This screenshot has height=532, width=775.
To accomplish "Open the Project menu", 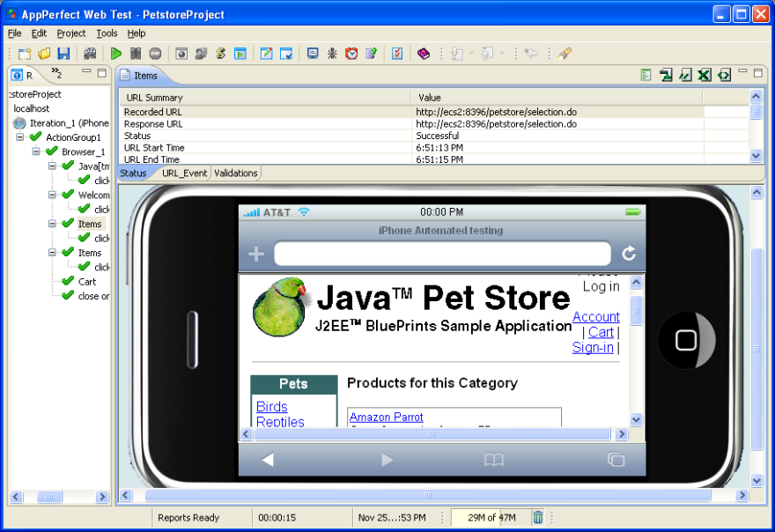I will tap(71, 33).
